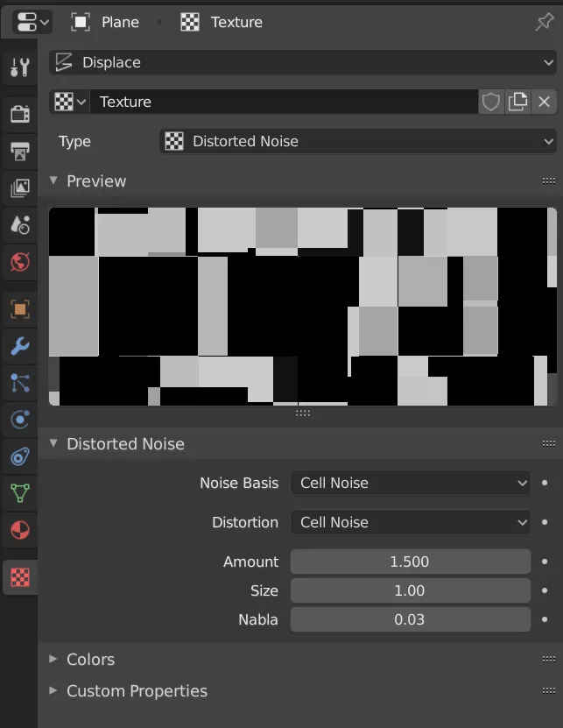Toggle the pin icon in header
The width and height of the screenshot is (563, 728).
544,22
